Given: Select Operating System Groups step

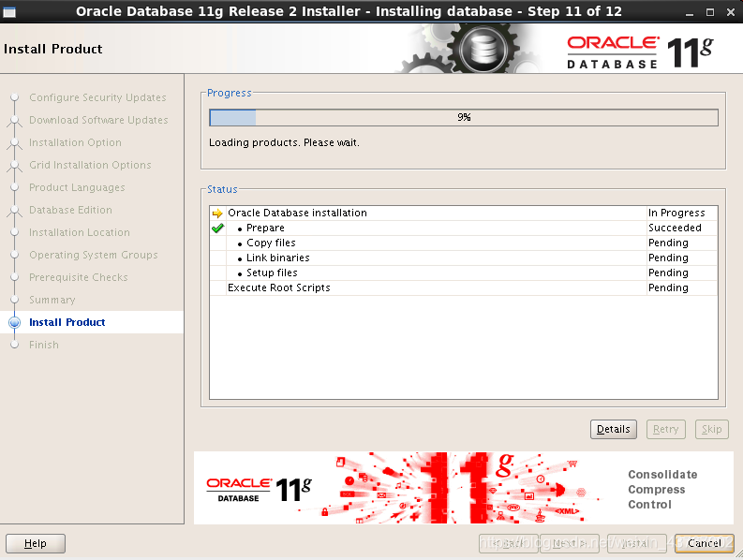Looking at the screenshot, I should click(x=94, y=255).
